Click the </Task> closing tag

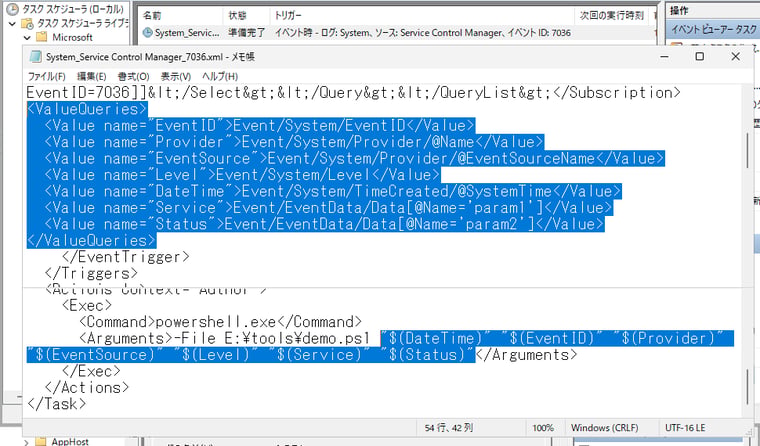pyautogui.click(x=56, y=405)
